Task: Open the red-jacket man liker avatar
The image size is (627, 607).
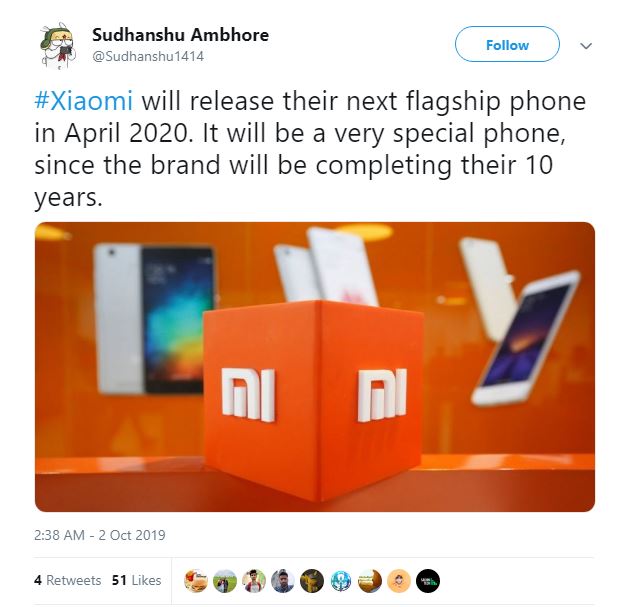Action: 254,580
